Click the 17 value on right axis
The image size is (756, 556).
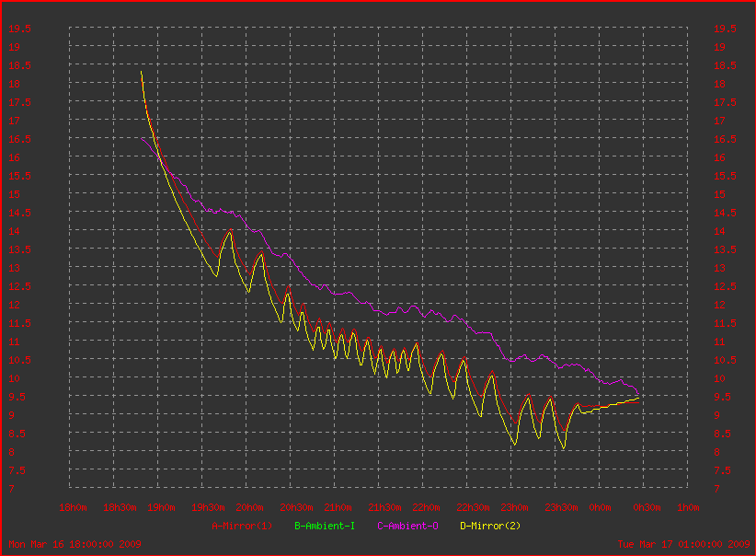point(719,121)
